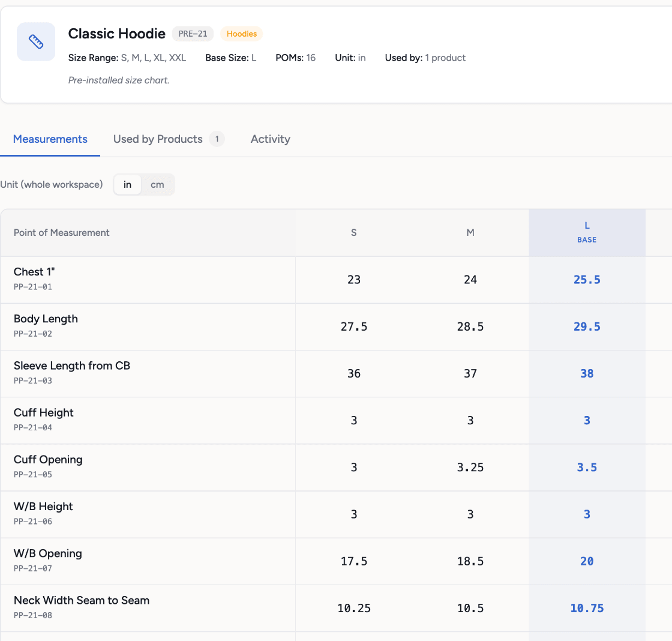Click Cuff Opening size M value 3.25
The image size is (672, 641).
tap(470, 468)
